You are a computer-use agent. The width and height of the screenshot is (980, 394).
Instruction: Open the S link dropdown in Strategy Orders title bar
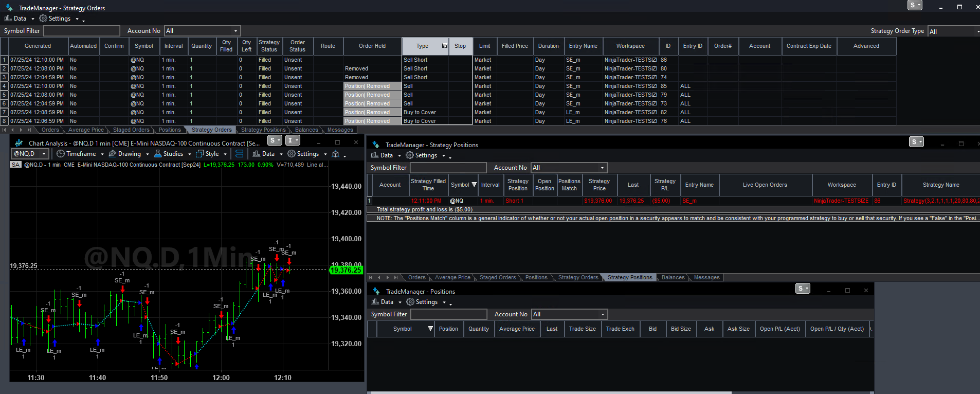[x=915, y=5]
